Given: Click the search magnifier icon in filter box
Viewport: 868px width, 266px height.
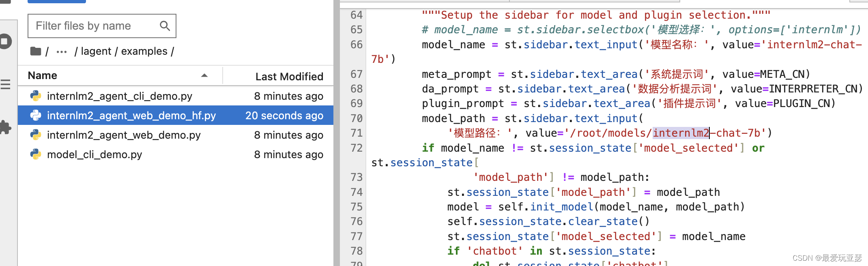Looking at the screenshot, I should [165, 26].
